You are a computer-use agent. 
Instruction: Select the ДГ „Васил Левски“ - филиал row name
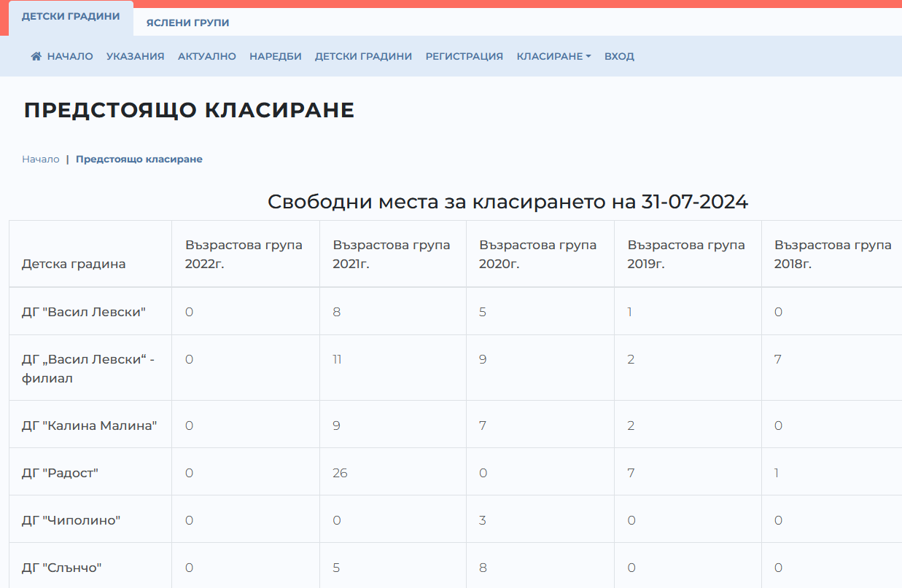coord(88,369)
